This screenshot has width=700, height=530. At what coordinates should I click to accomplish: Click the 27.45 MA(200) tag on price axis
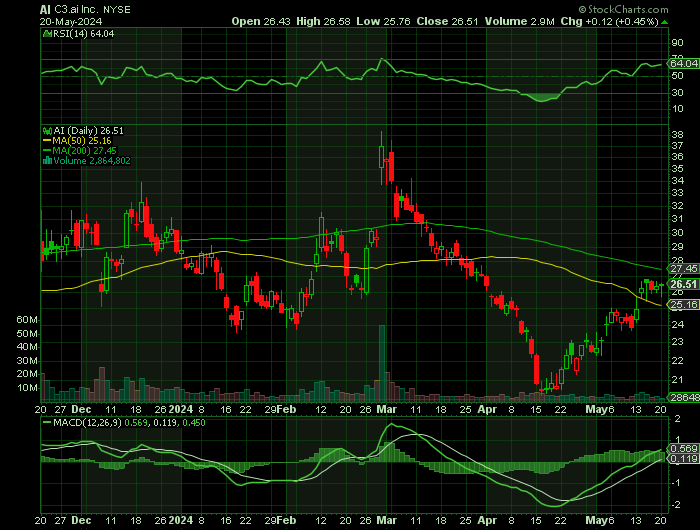coord(683,268)
